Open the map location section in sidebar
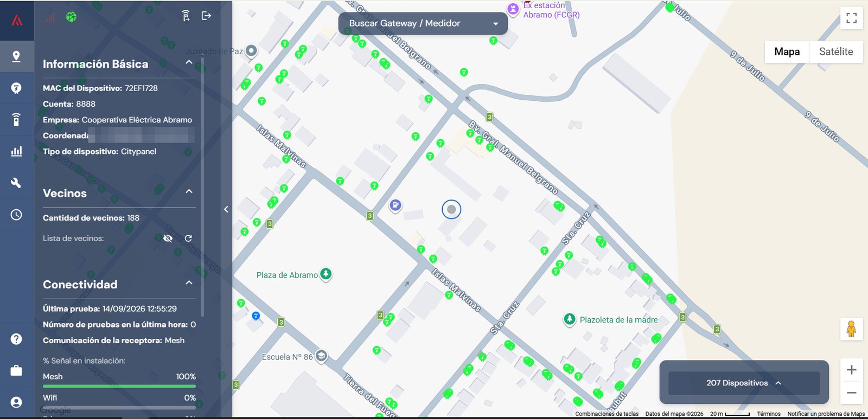The width and height of the screenshot is (868, 419). 16,56
